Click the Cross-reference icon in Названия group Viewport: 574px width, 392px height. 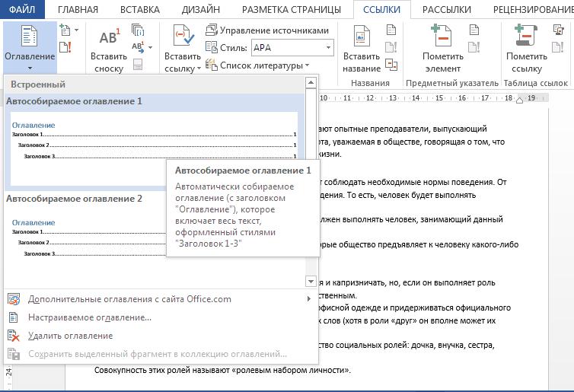tap(391, 65)
